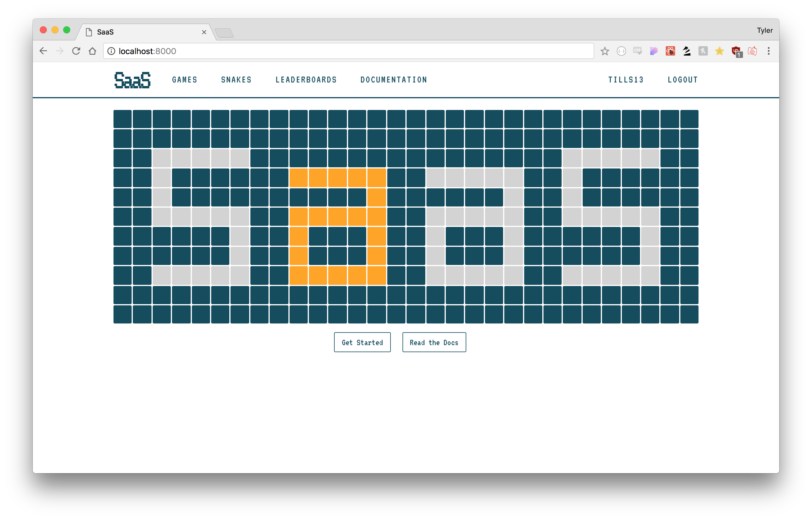Open the uBlock Origin shield extension
Image resolution: width=812 pixels, height=520 pixels.
(x=736, y=51)
